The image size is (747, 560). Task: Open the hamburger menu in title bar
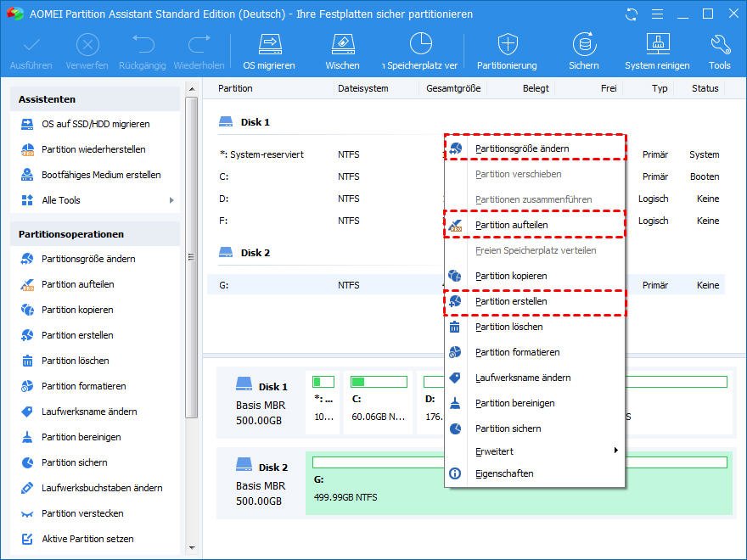[657, 14]
